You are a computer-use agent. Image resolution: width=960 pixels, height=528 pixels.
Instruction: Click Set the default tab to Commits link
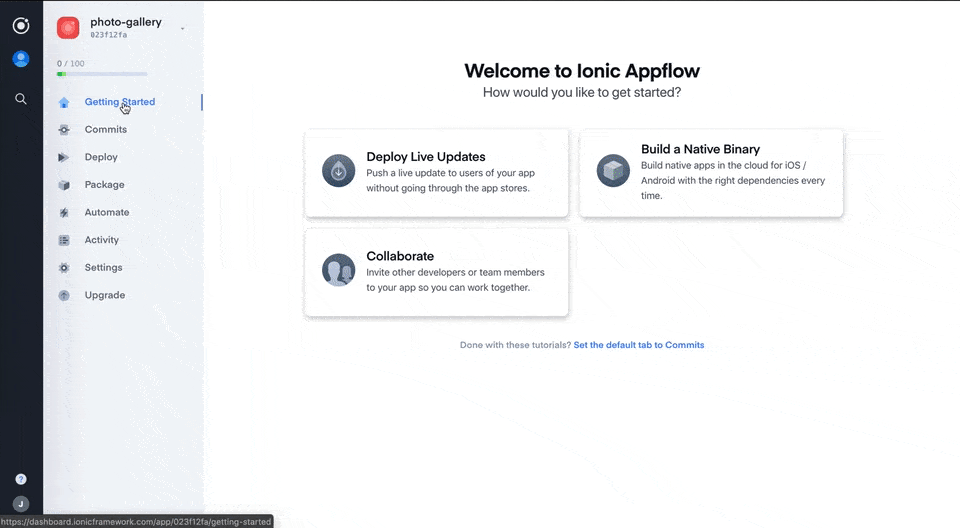638,345
